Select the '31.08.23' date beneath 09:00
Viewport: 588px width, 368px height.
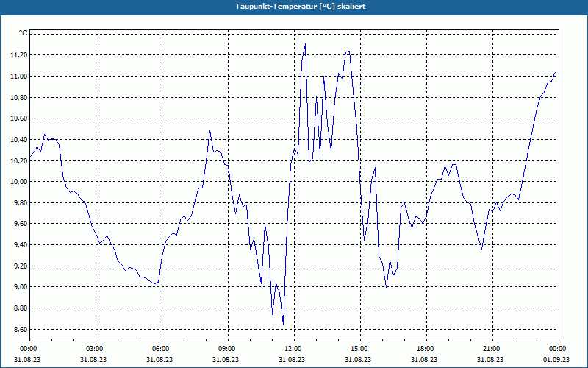tap(226, 359)
